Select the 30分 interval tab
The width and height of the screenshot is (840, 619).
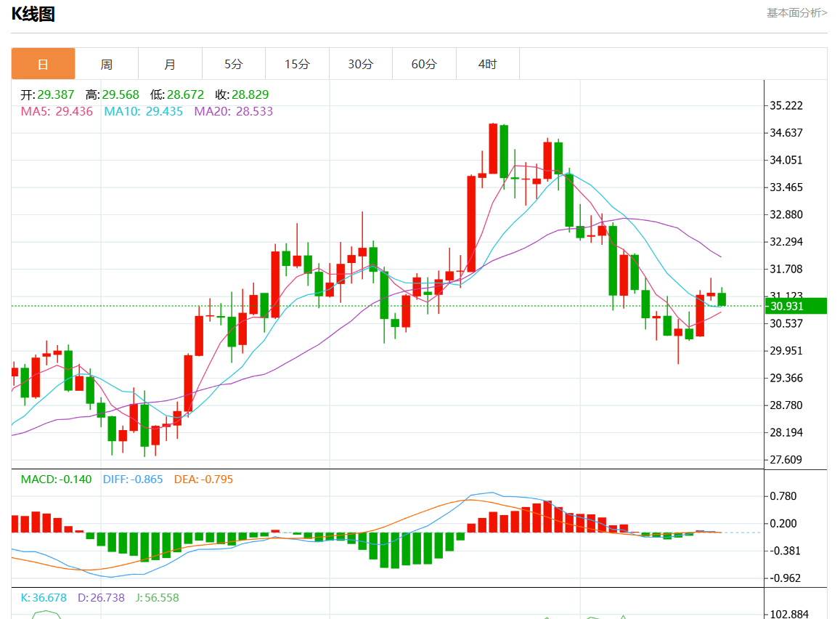pos(360,64)
